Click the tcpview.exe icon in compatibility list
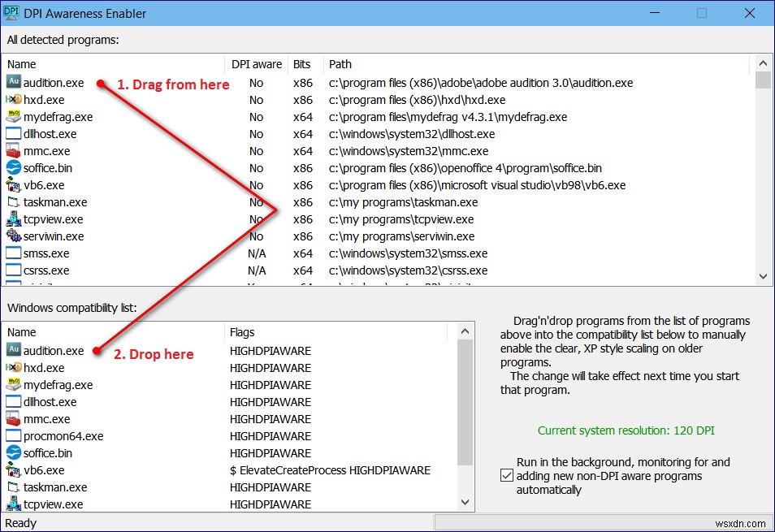This screenshot has width=775, height=532. click(x=13, y=504)
